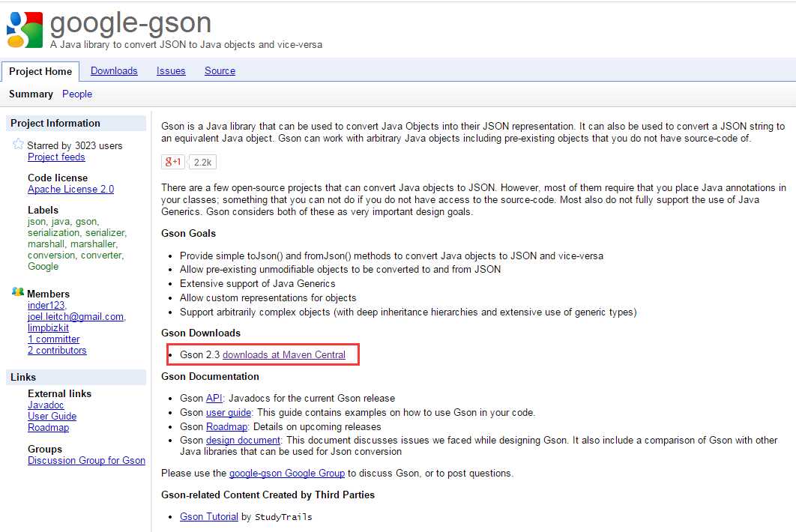Click the Gson Downloads heading
The height and width of the screenshot is (532, 796).
[201, 333]
